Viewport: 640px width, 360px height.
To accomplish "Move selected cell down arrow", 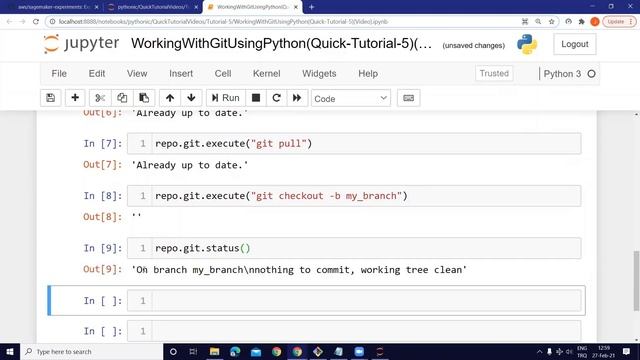I will tap(191, 98).
